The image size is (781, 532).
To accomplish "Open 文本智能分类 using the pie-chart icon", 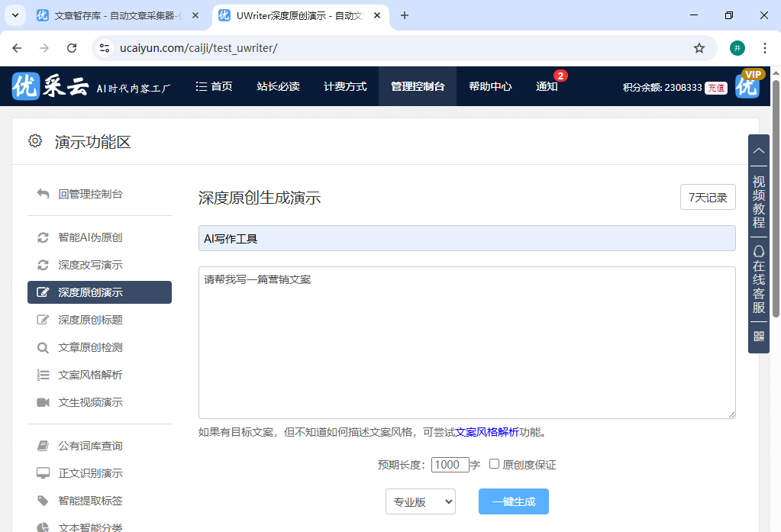I will point(44,525).
